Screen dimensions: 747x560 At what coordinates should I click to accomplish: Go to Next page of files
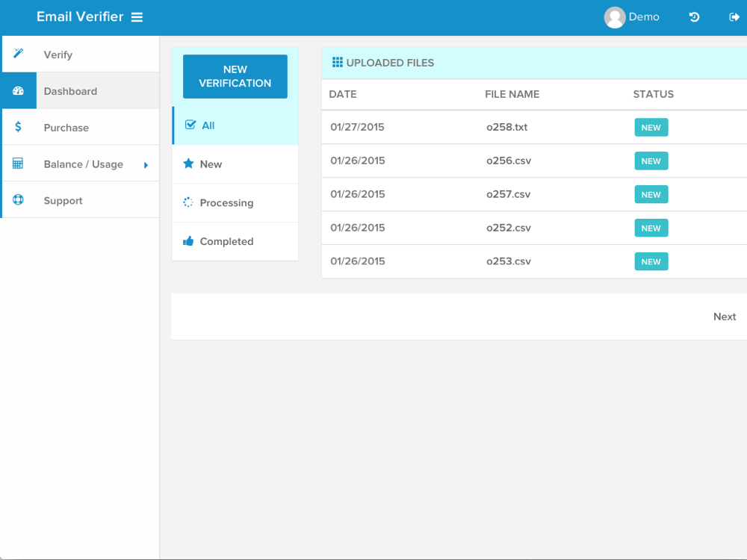pos(724,317)
